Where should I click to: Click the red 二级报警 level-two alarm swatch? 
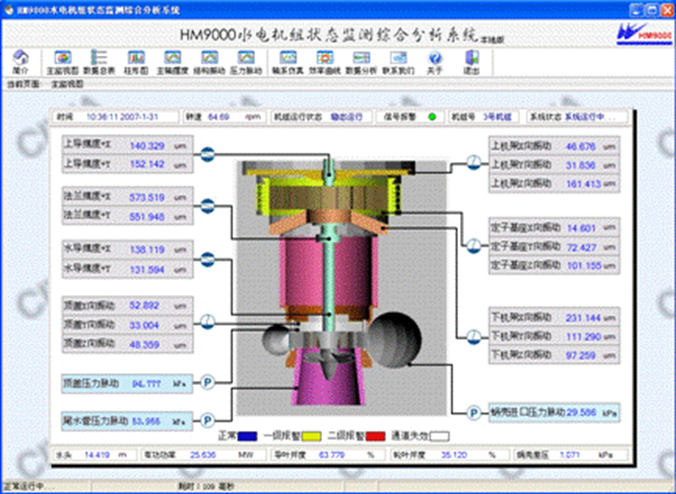tap(375, 436)
